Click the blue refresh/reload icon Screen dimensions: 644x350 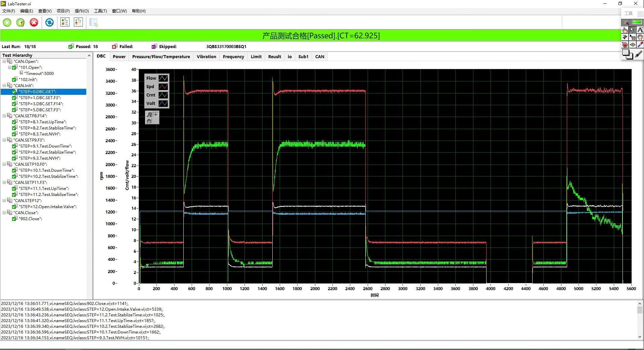pos(49,23)
